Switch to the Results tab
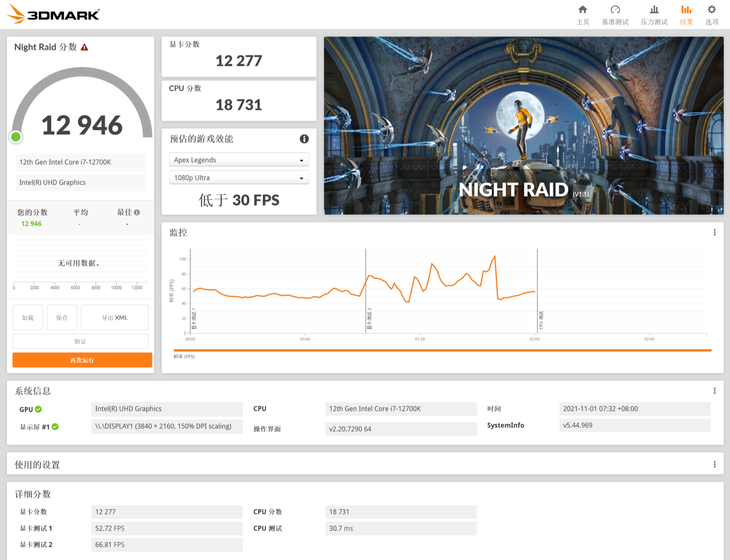The width and height of the screenshot is (730, 560). [x=686, y=14]
